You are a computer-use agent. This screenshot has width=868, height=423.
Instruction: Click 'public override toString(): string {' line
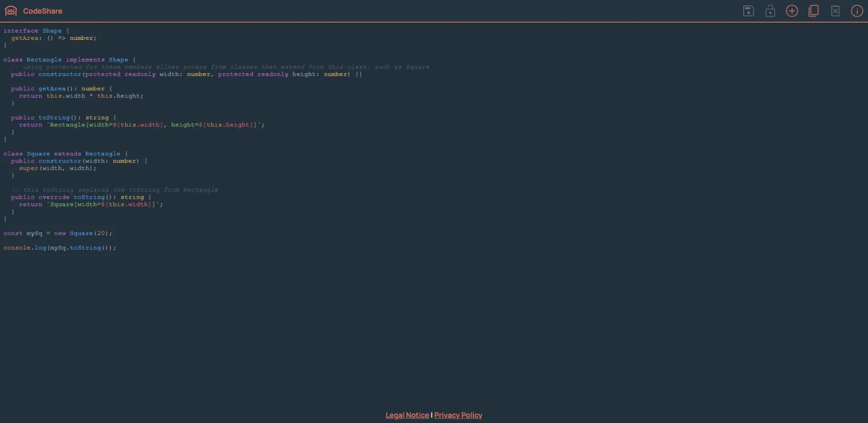tap(81, 197)
